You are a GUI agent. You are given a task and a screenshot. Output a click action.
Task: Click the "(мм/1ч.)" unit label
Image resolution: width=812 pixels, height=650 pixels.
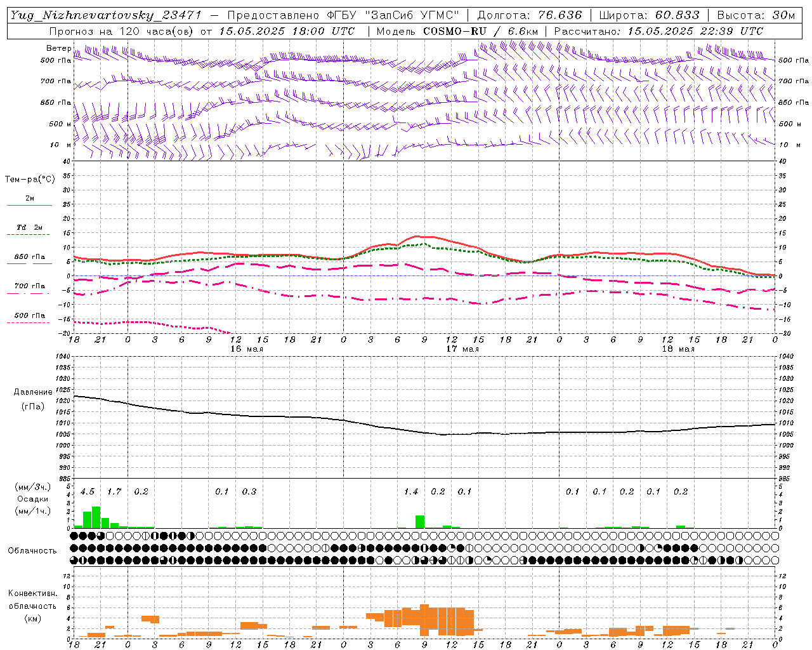(32, 511)
